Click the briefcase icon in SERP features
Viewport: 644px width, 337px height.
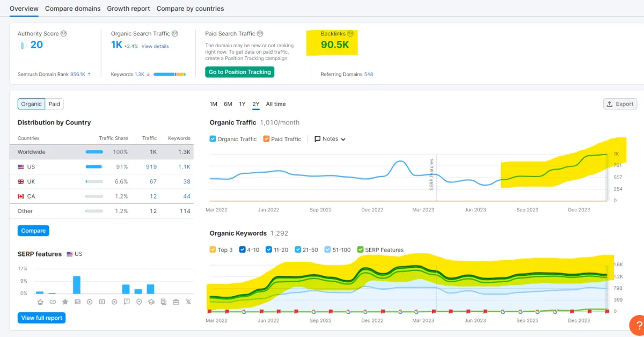tap(175, 302)
